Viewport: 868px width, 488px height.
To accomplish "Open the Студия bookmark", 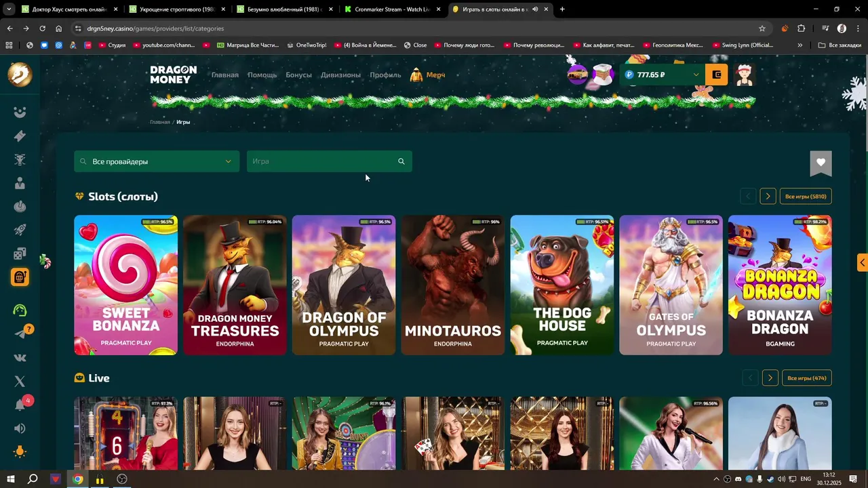I will point(111,45).
